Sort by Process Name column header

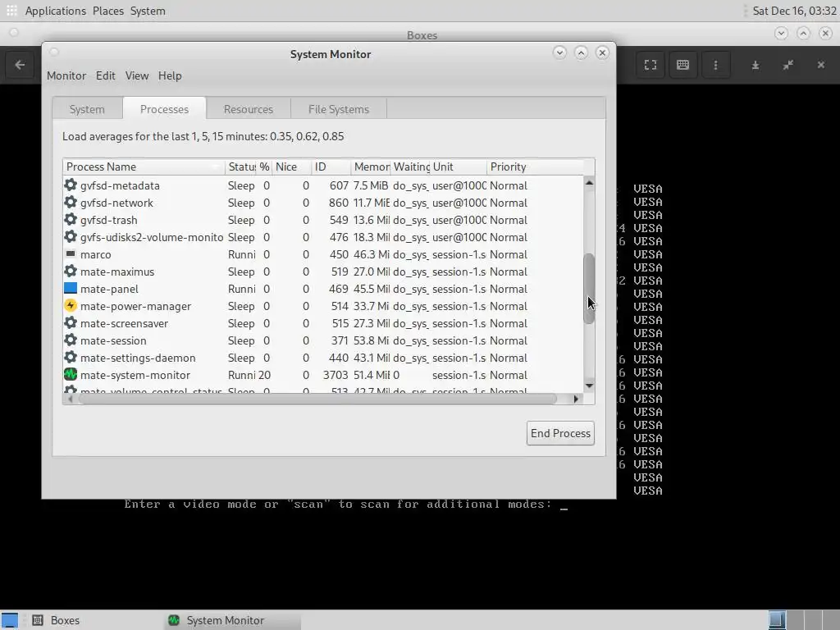[144, 167]
